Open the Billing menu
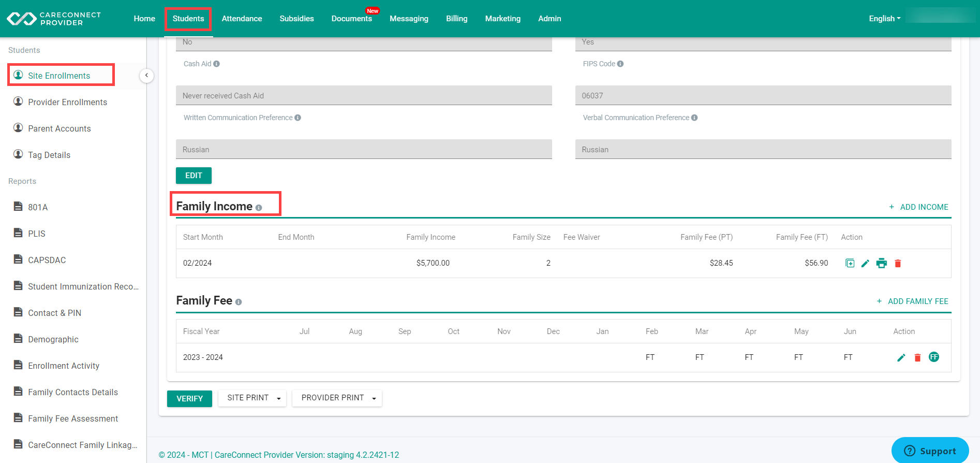 pos(456,19)
